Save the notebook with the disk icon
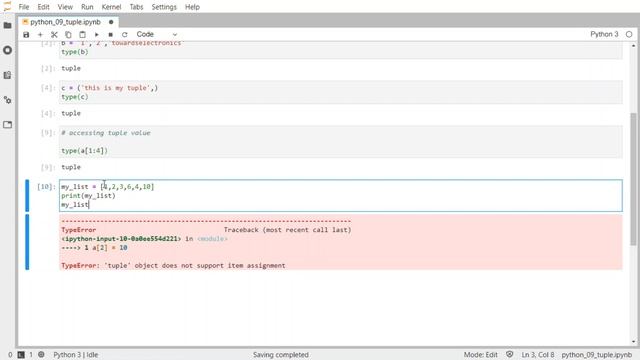 pos(26,35)
